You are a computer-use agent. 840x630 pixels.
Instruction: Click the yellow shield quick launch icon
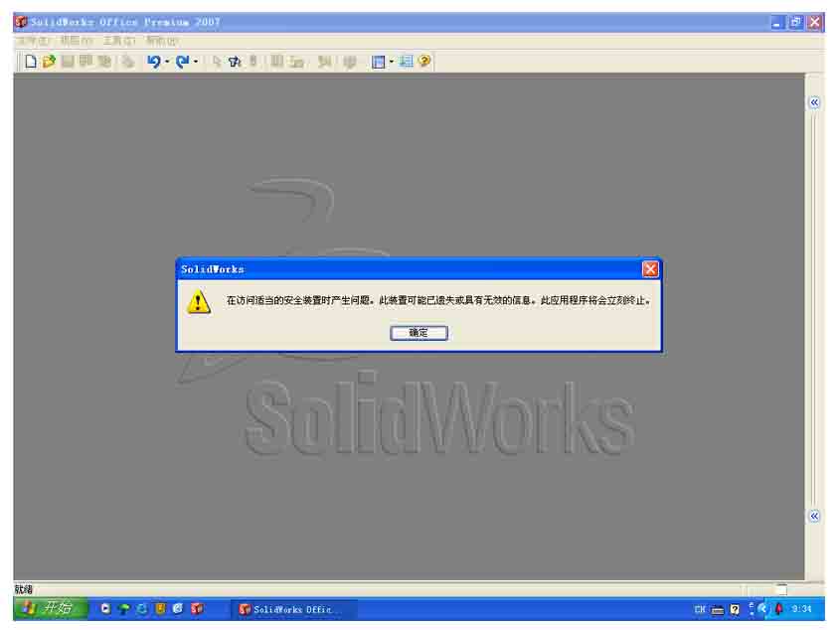(160, 608)
